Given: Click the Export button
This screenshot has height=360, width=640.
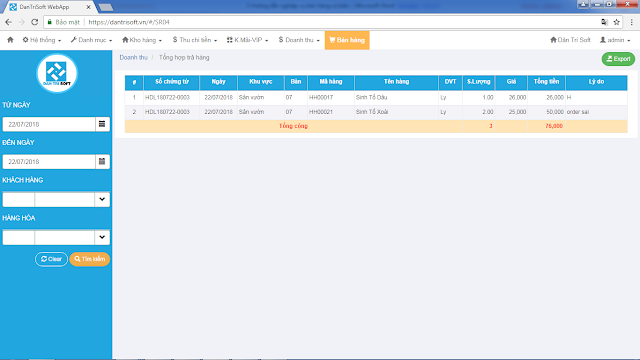Looking at the screenshot, I should point(618,59).
